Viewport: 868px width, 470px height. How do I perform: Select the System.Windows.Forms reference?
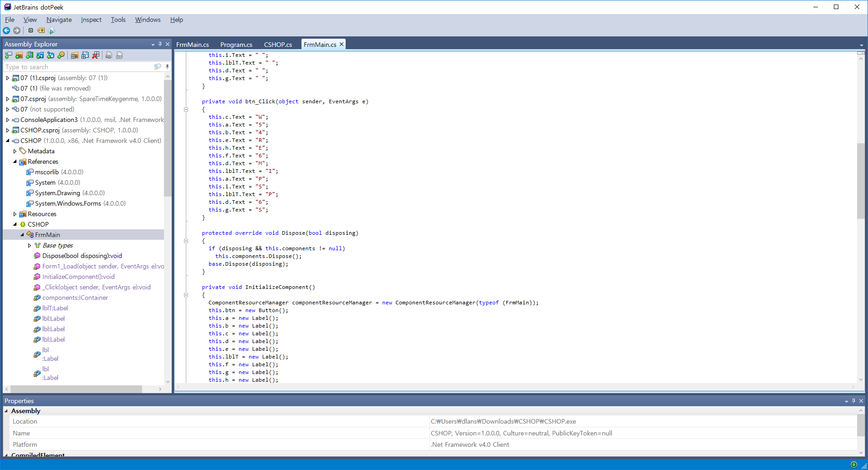76,203
